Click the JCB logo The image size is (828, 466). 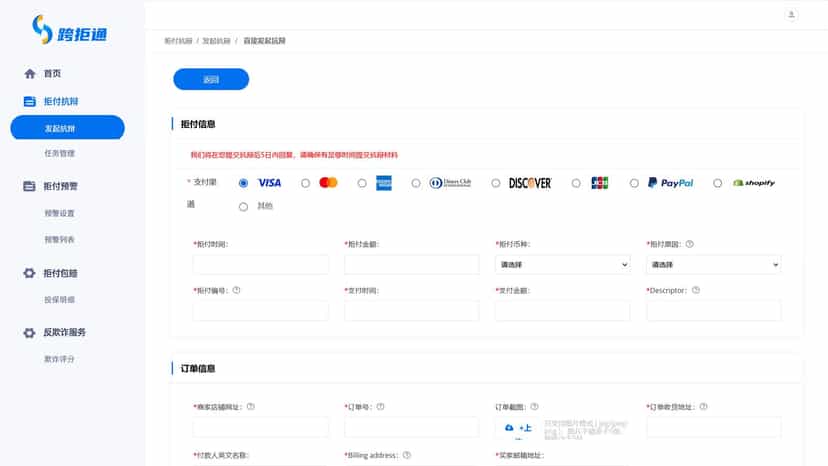[600, 183]
